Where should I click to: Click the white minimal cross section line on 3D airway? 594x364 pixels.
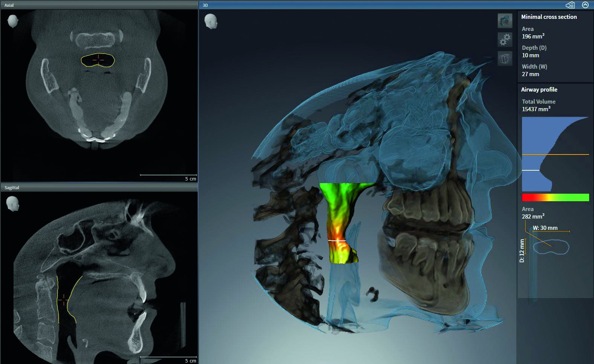[x=337, y=240]
